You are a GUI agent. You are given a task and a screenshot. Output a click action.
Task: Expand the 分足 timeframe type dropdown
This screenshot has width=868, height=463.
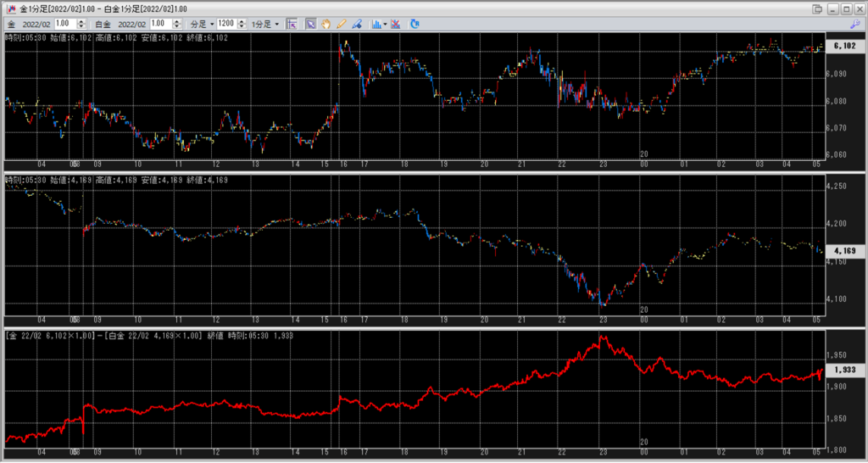point(200,24)
